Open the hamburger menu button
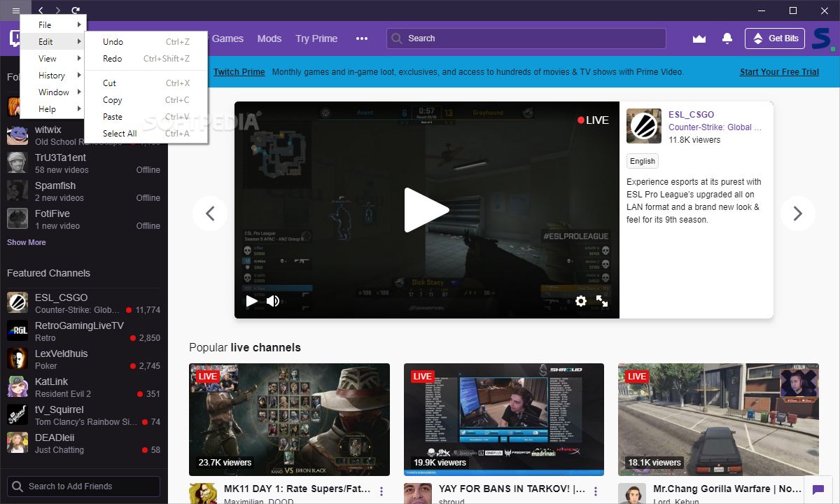This screenshot has width=840, height=504. pyautogui.click(x=15, y=10)
